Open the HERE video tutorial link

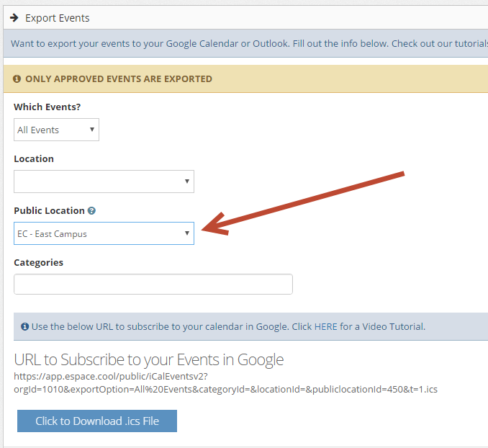(x=326, y=326)
